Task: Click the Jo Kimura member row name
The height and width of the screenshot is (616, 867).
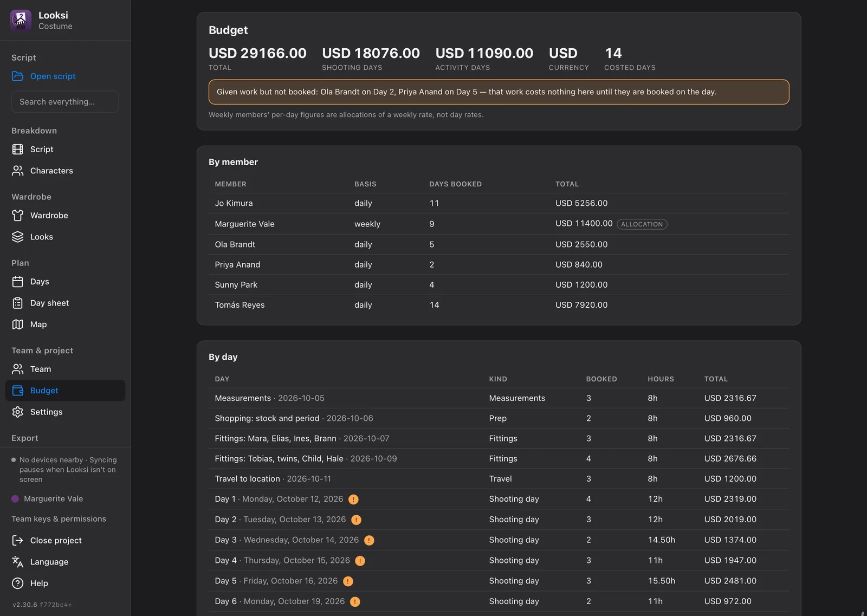Action: pyautogui.click(x=234, y=203)
